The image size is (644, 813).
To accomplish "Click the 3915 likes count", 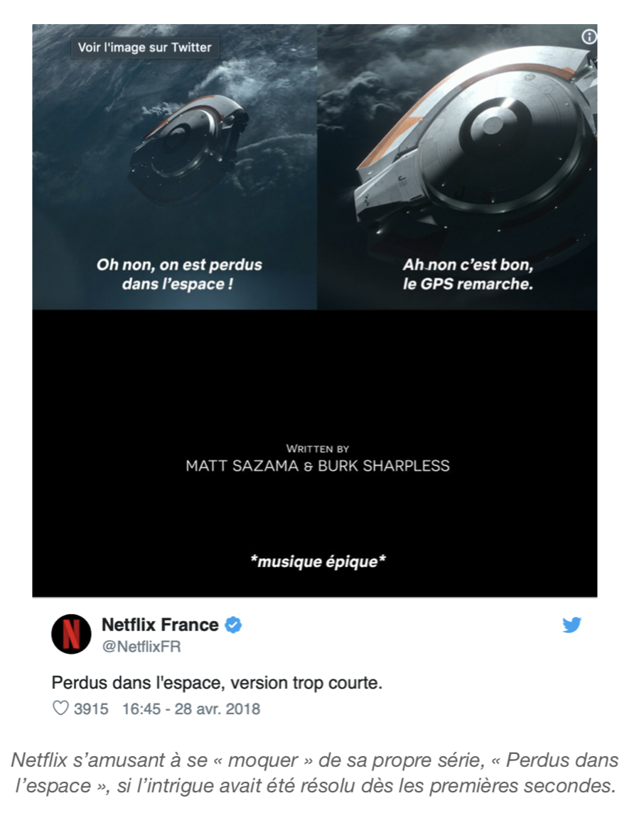I will pyautogui.click(x=91, y=709).
